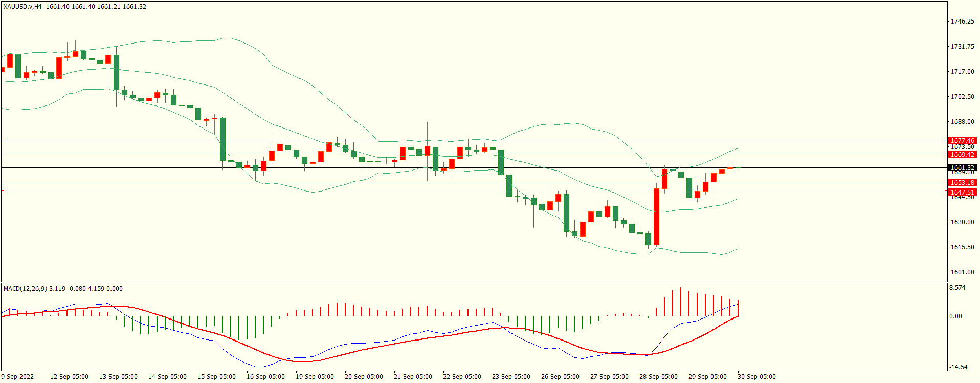Click the 1746.25 price axis label
The image size is (980, 383).
[962, 22]
